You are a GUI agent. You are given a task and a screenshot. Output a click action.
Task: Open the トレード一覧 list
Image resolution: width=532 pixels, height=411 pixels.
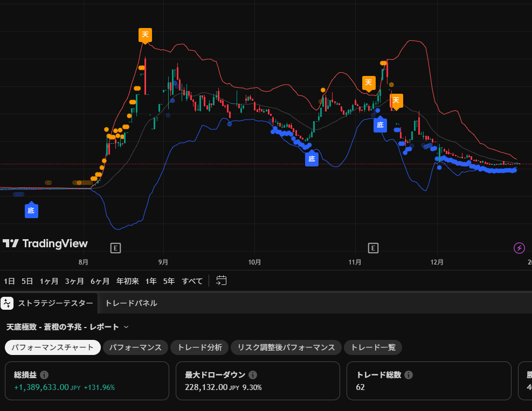point(373,347)
